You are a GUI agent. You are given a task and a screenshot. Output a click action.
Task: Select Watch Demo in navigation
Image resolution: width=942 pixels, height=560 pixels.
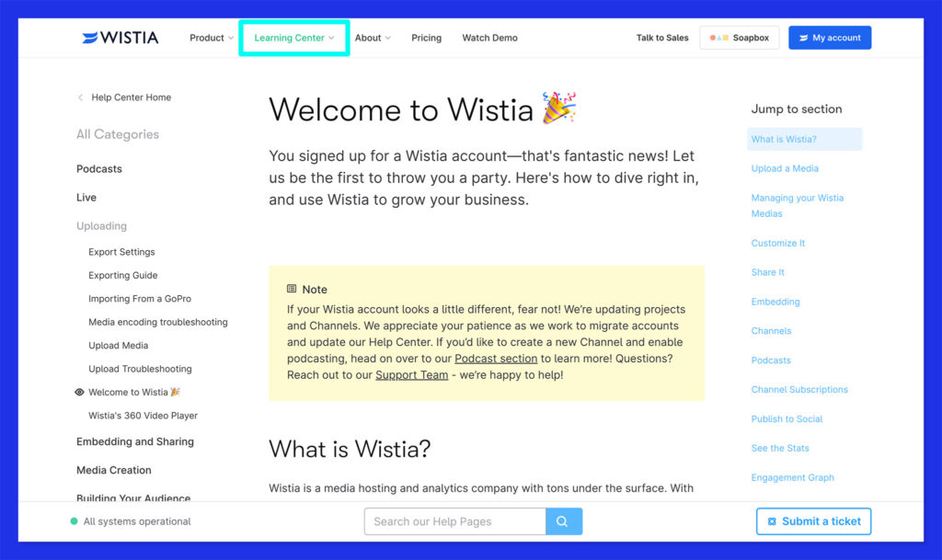489,38
